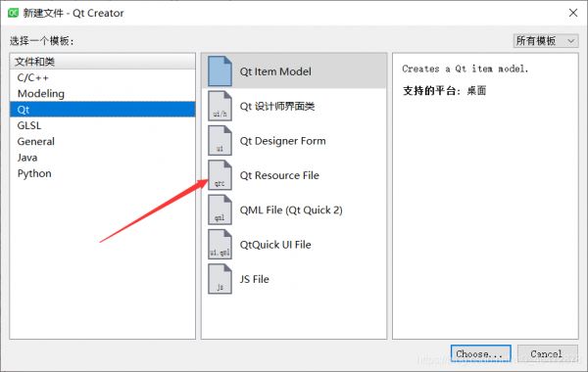The height and width of the screenshot is (372, 588).
Task: Select the C/C++ category
Action: tap(102, 77)
